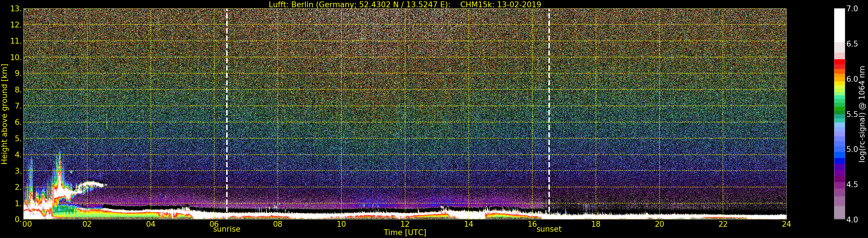Click the colorbar '6.0' value label
Screen dimensions: 868x238
click(852, 79)
